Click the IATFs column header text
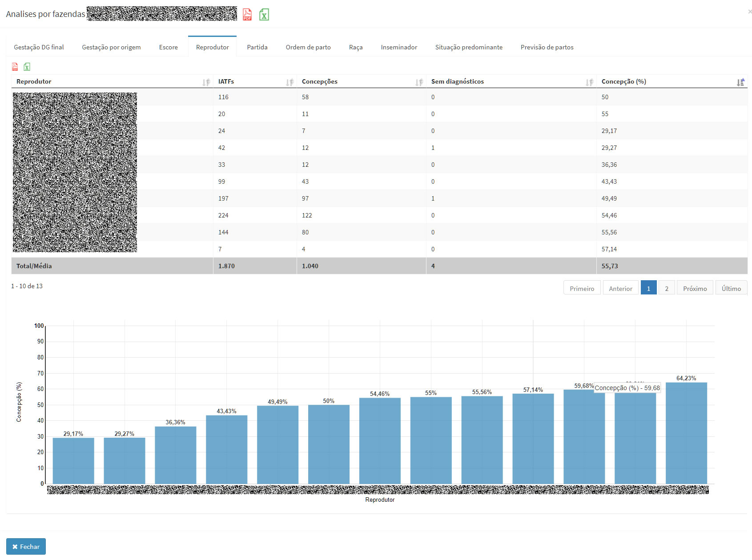 coord(226,81)
